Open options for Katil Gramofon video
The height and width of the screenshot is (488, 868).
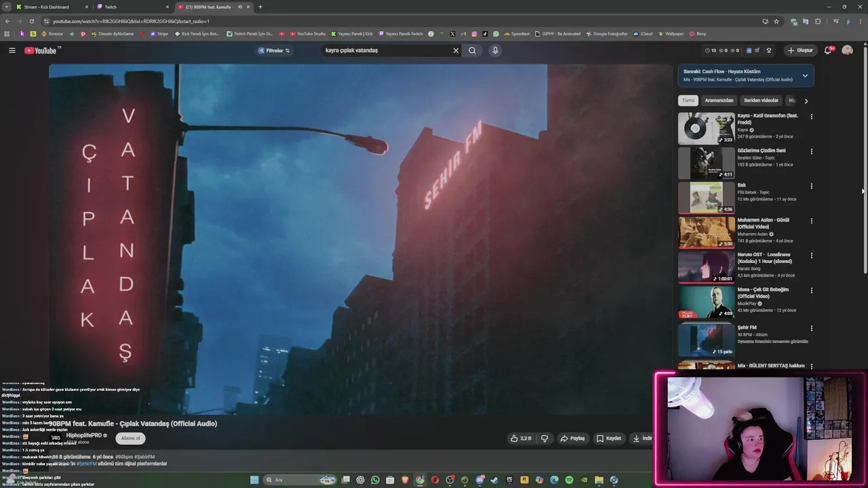point(811,117)
